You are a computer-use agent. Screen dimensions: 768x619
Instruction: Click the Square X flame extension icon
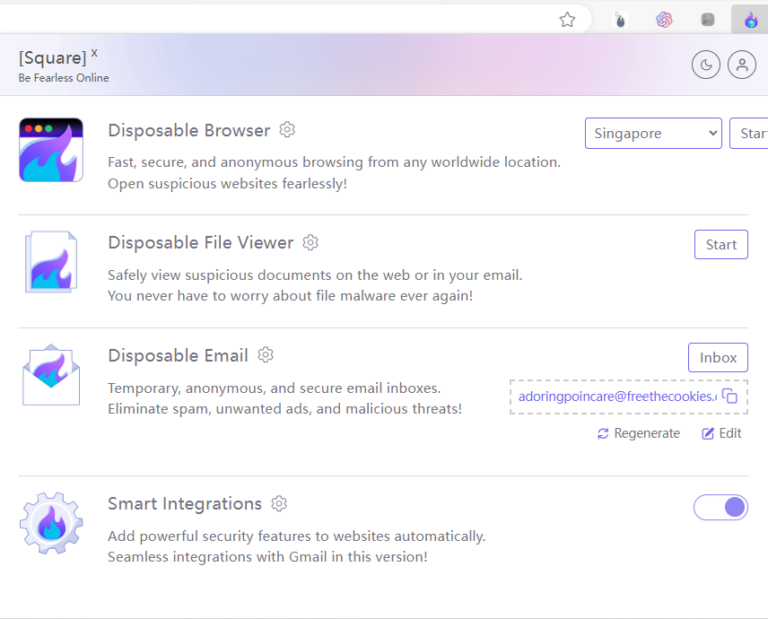pyautogui.click(x=750, y=19)
